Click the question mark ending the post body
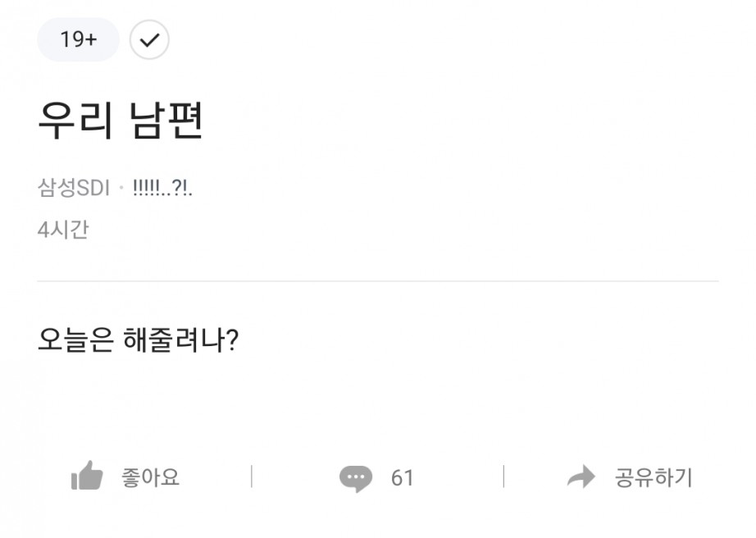Screen dimensions: 756x538 232,339
